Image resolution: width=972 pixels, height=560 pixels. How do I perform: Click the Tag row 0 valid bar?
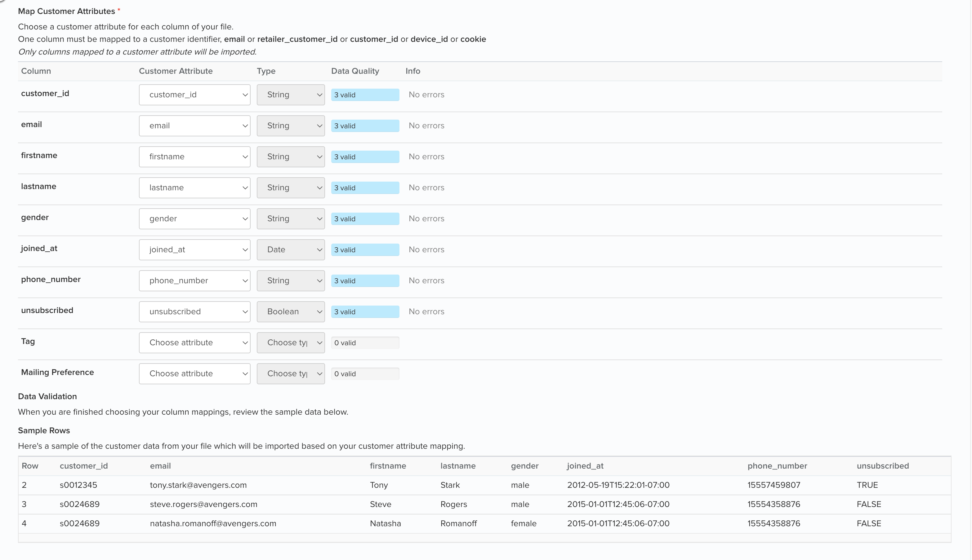click(x=365, y=343)
